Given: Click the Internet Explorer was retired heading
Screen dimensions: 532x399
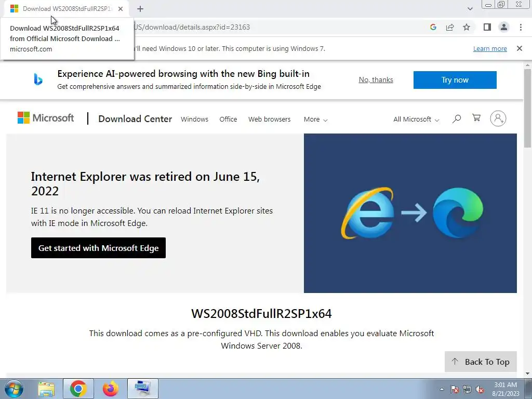Looking at the screenshot, I should click(x=145, y=183).
